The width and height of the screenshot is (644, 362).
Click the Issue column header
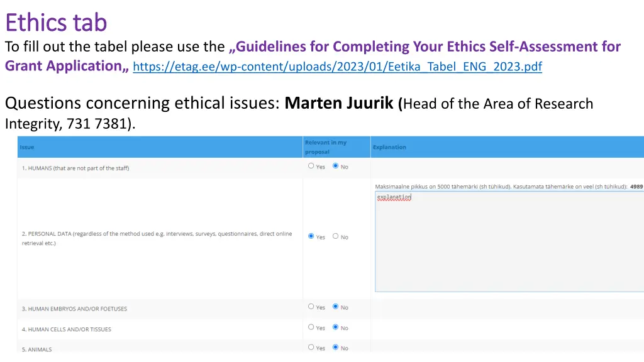(27, 147)
